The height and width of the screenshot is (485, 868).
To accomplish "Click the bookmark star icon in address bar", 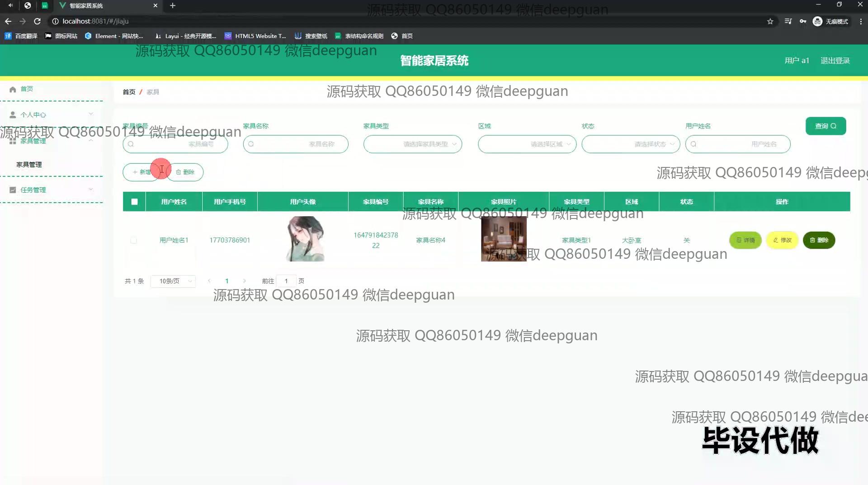I will click(770, 21).
